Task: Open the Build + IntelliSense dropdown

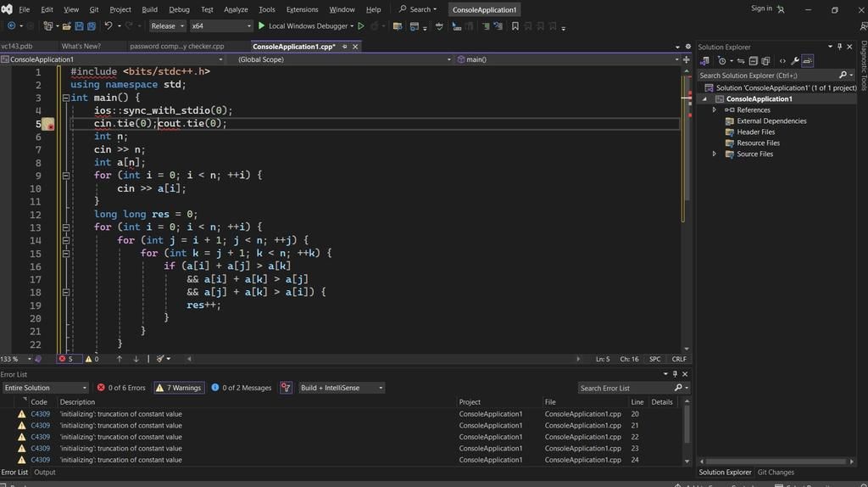Action: point(342,388)
